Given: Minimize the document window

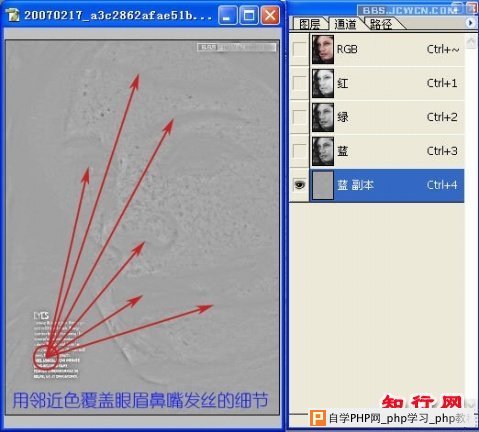Looking at the screenshot, I should 228,15.
